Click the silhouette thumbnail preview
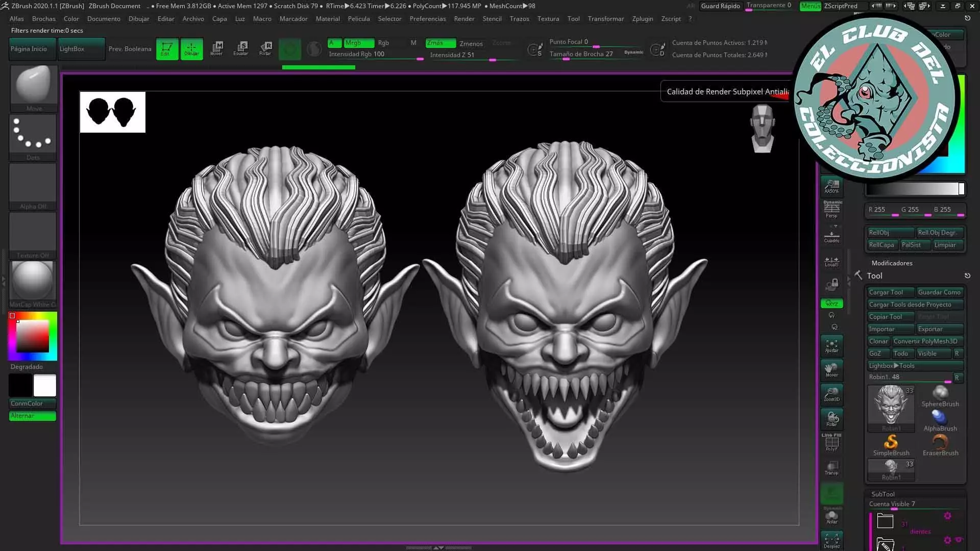The image size is (980, 551). coord(112,112)
